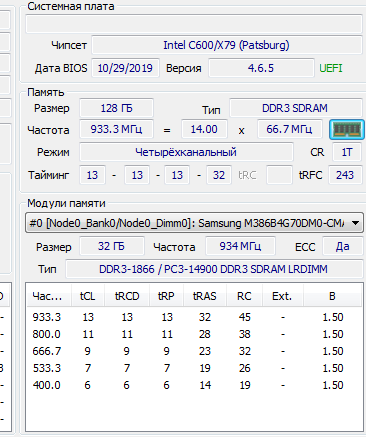Click tRAS value 28 in 800.0 row
Viewport: 366px width, 437px height.
click(205, 334)
